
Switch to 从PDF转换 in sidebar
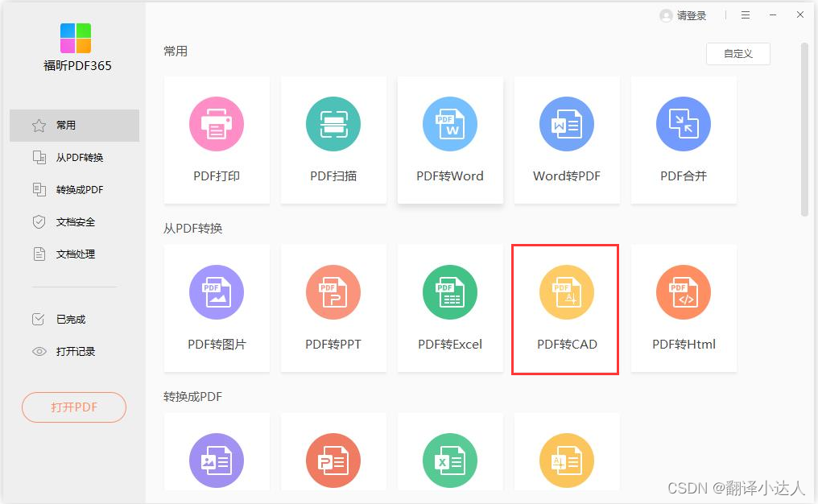point(75,158)
